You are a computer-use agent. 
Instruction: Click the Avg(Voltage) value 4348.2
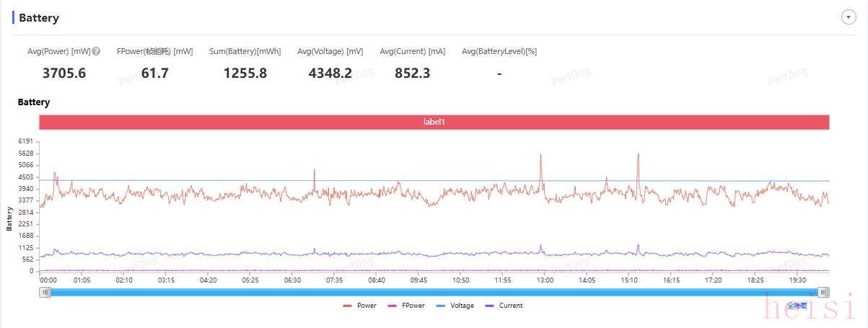point(330,73)
